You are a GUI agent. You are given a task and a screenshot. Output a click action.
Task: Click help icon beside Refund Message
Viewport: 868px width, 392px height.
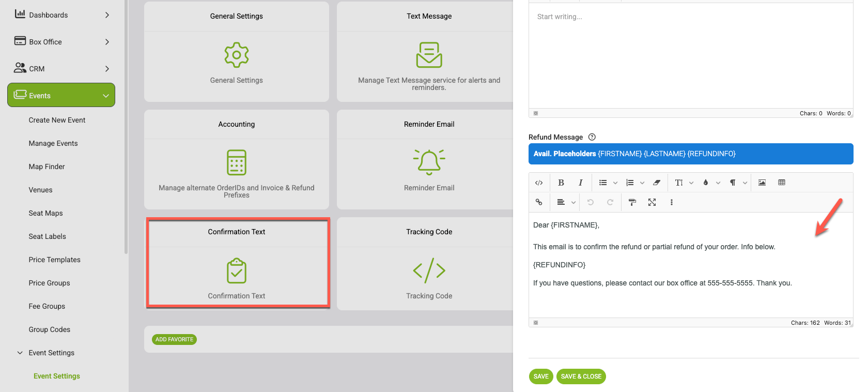[592, 137]
